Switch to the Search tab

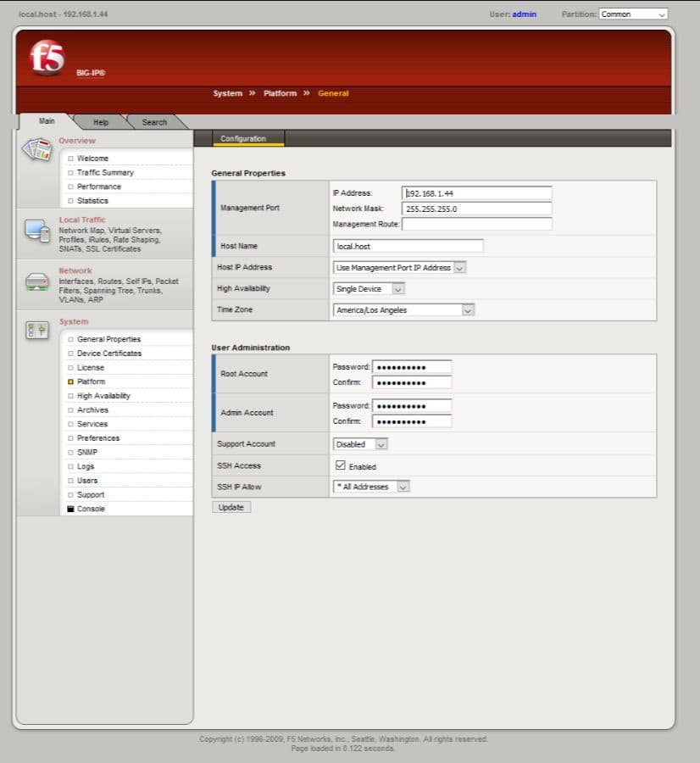153,122
